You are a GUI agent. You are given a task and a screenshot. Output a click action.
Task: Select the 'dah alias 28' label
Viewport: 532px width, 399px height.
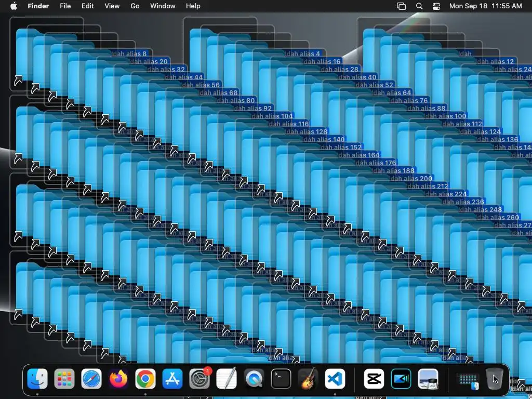click(340, 69)
